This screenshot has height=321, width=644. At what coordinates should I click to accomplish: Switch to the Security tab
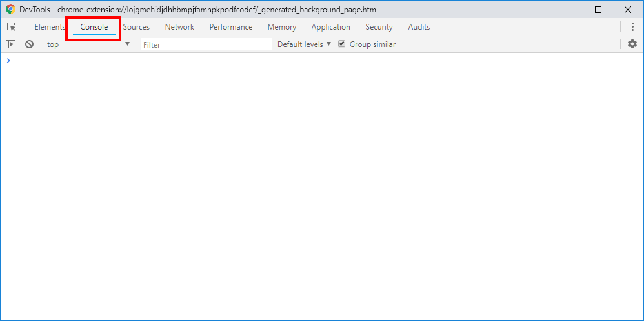tap(379, 27)
